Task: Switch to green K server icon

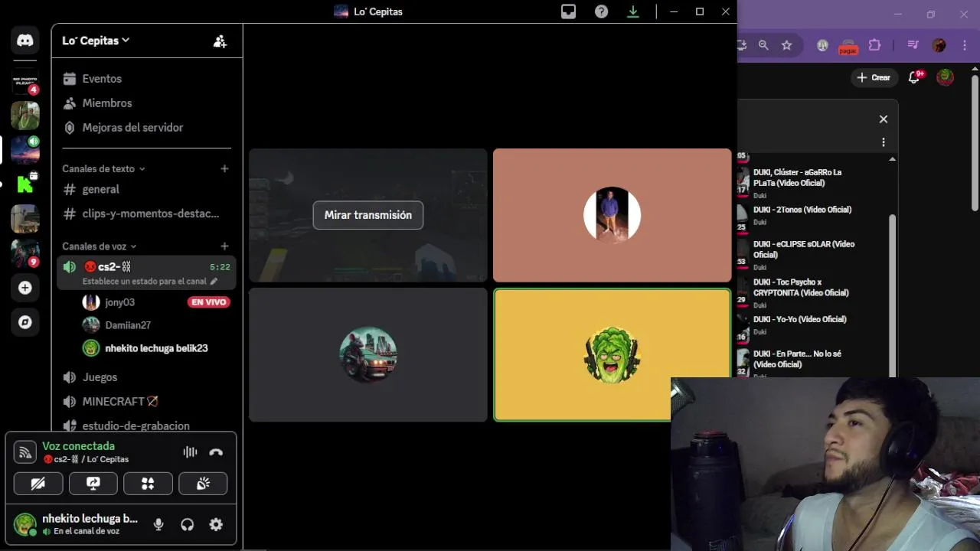Action: (25, 184)
